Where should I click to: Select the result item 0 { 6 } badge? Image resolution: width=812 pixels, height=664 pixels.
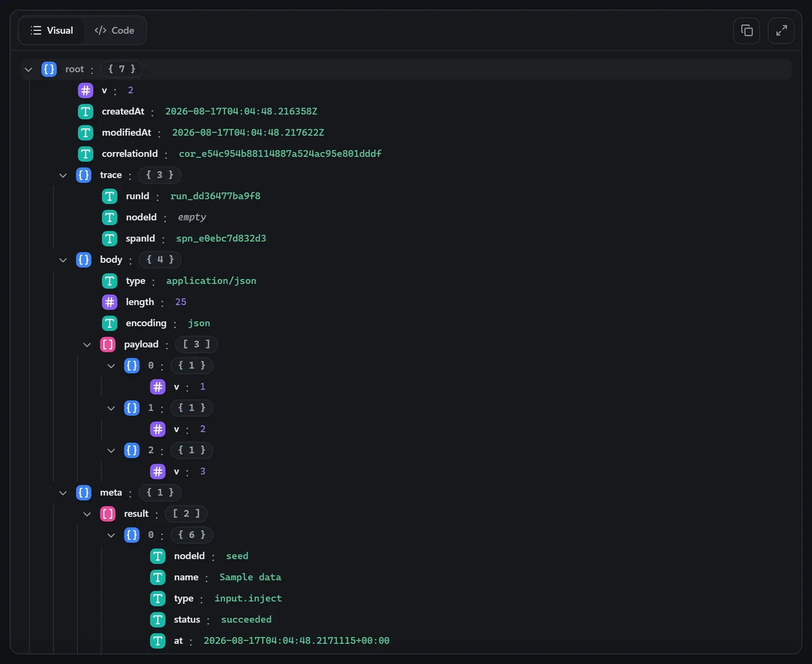192,535
